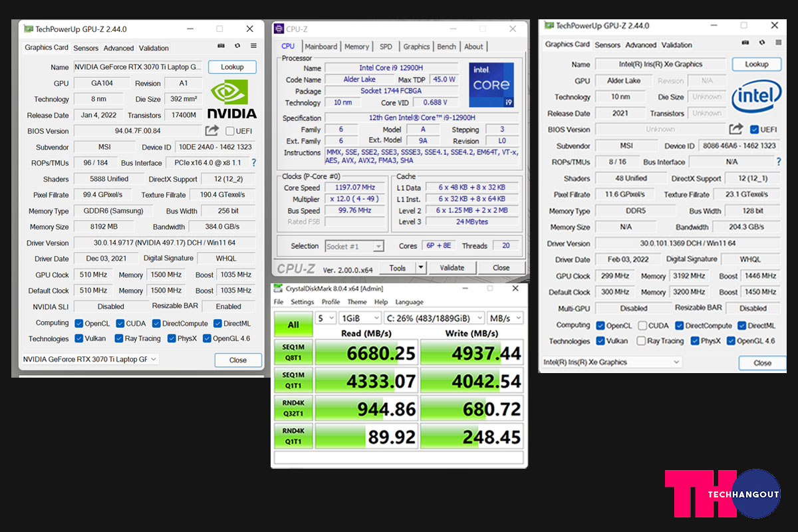The image size is (798, 532).
Task: Click Validate button in CPU-Z
Action: pos(452,267)
